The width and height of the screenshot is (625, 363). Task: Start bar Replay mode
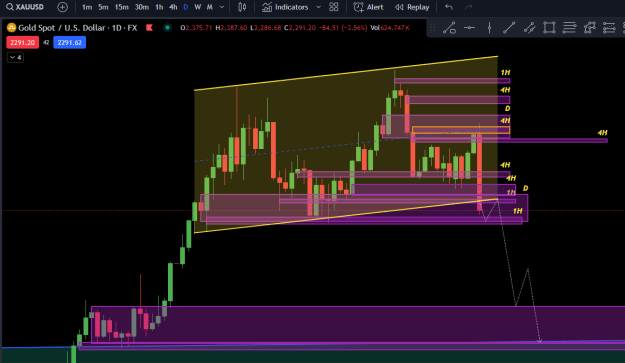pos(412,7)
